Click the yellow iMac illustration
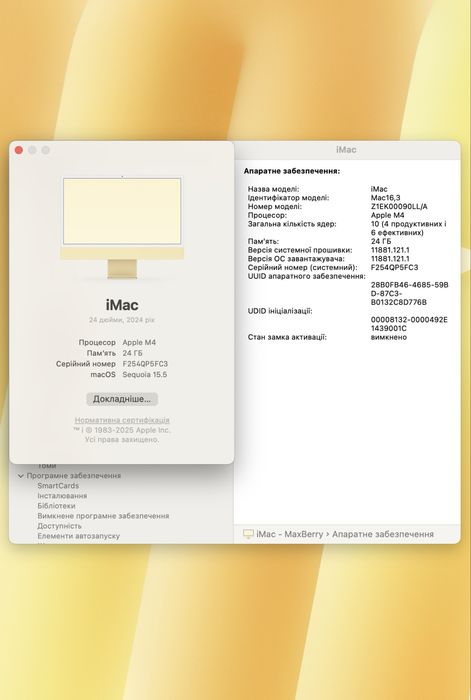This screenshot has width=471, height=700. point(122,228)
